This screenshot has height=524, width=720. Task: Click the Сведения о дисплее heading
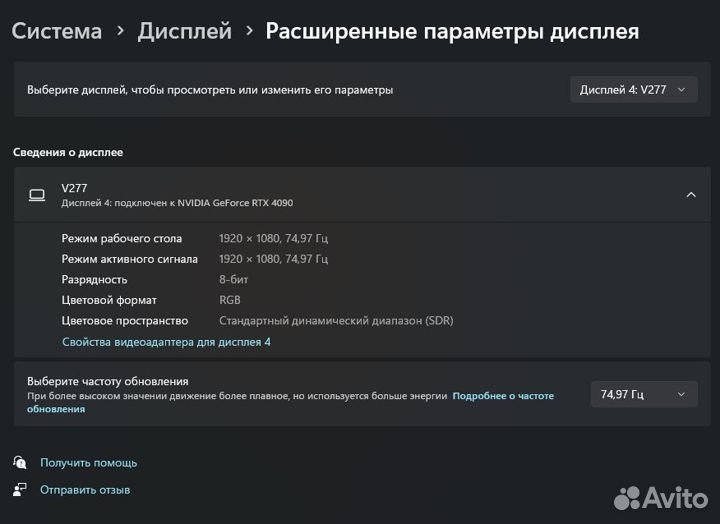point(68,152)
